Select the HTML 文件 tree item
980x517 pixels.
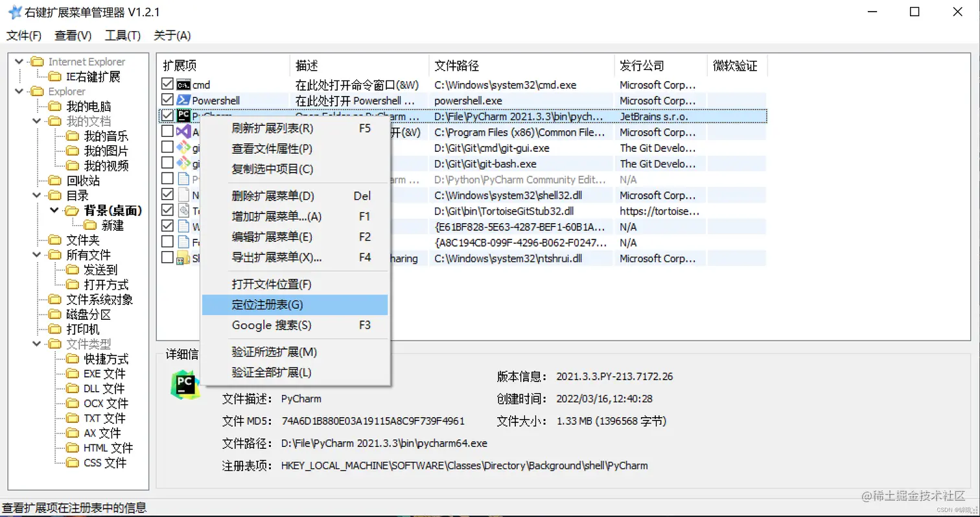pos(108,448)
